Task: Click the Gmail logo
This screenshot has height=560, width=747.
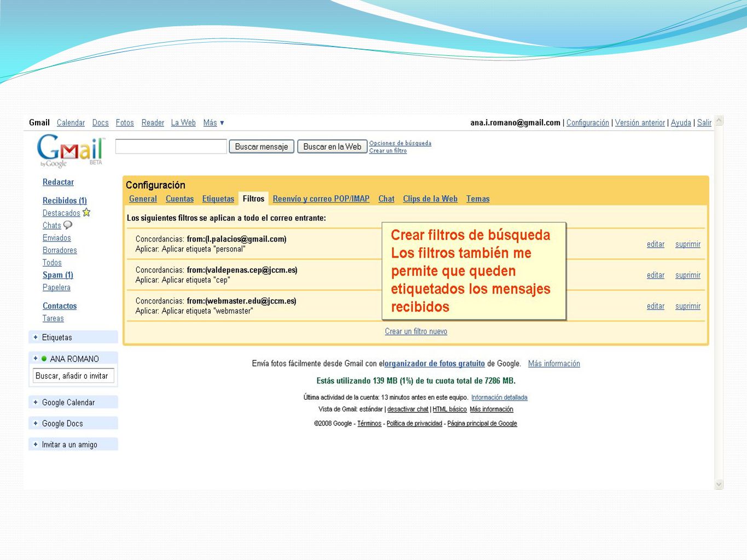Action: tap(70, 150)
